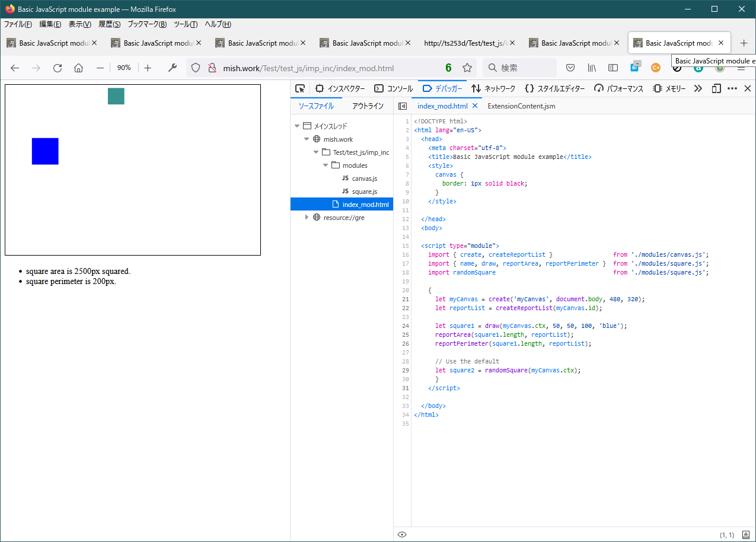Reset the 90% zoom level
The width and height of the screenshot is (756, 542).
(124, 68)
